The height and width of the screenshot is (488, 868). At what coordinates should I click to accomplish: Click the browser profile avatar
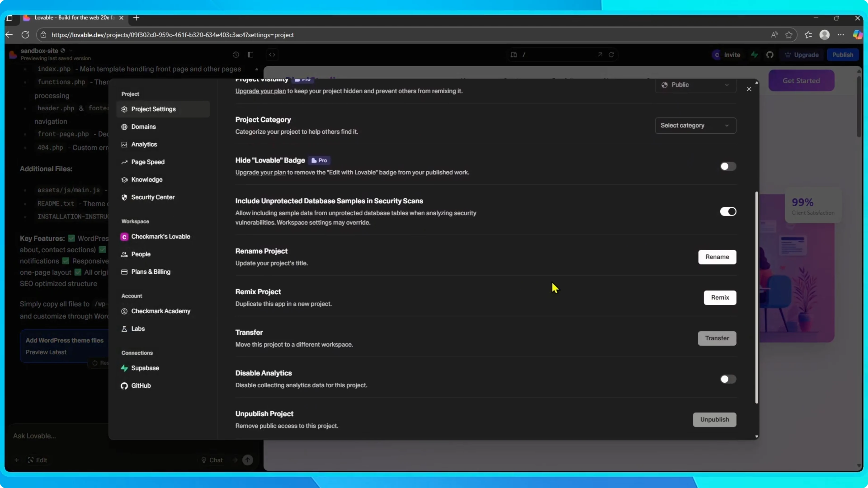[825, 35]
